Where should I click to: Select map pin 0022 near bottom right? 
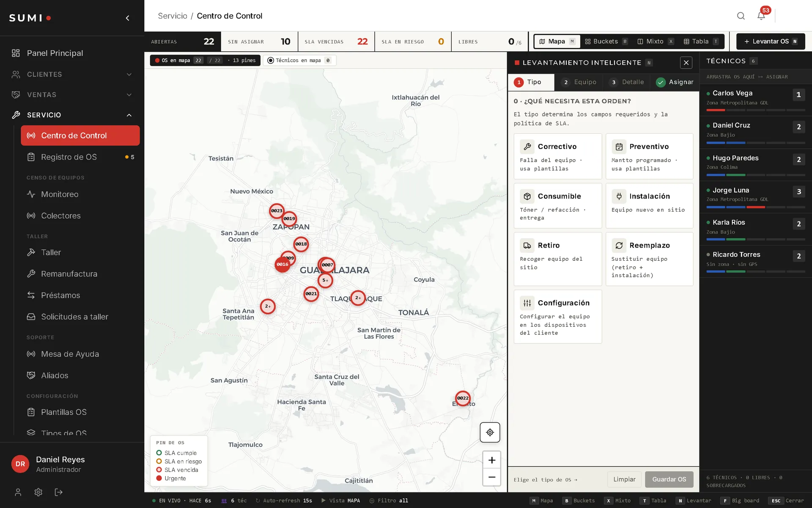pos(463,398)
